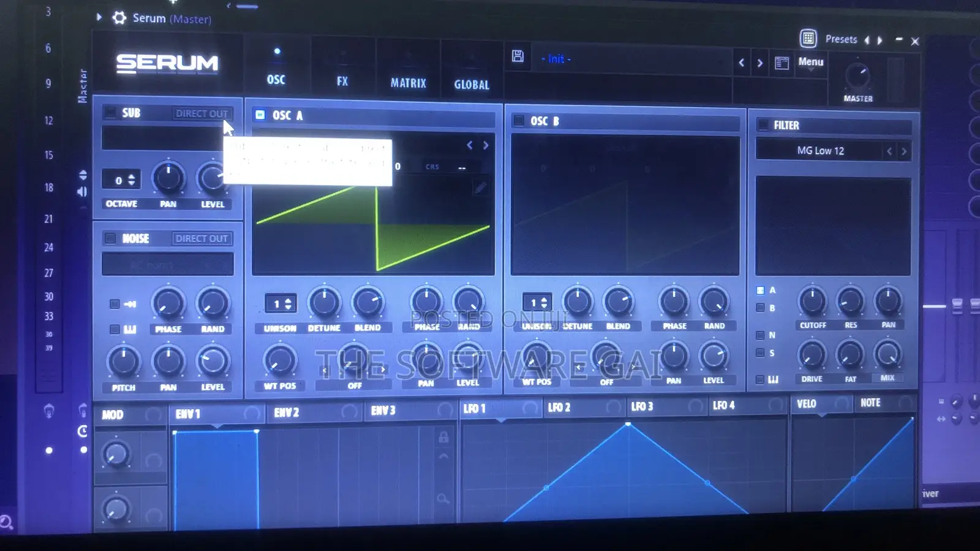This screenshot has height=551, width=980.
Task: Toggle filter routing B checkbox
Action: (760, 308)
